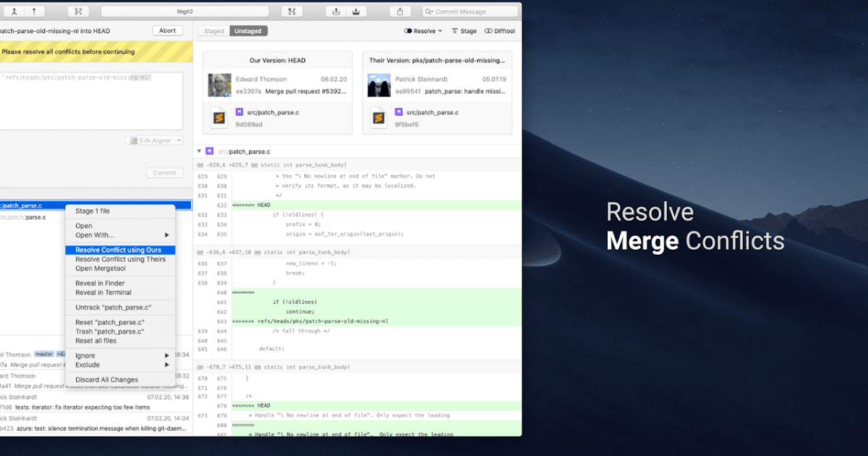
Task: Select commit 'tests: iterator: fix iterator expecting too few items'
Action: point(95,402)
